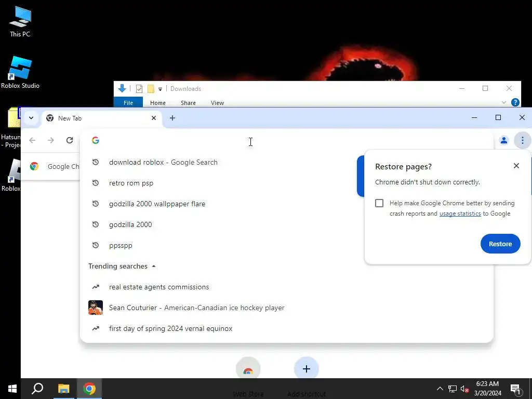Open the Web Store shortcut
Viewport: 532px width, 399px height.
pyautogui.click(x=248, y=369)
